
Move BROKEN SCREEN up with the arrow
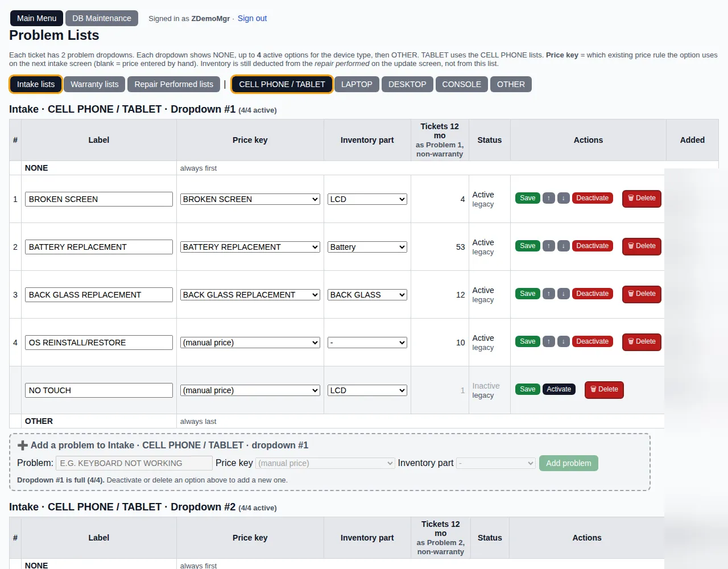click(548, 198)
